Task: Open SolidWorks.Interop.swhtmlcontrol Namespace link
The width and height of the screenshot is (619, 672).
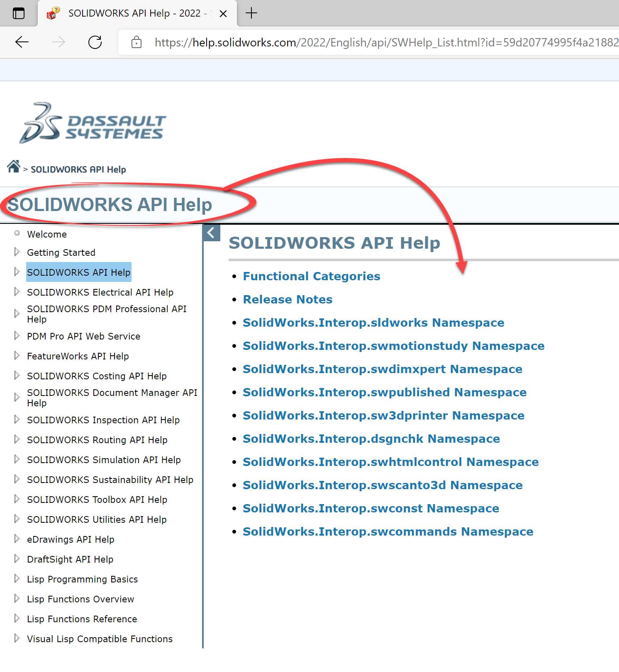Action: (390, 462)
